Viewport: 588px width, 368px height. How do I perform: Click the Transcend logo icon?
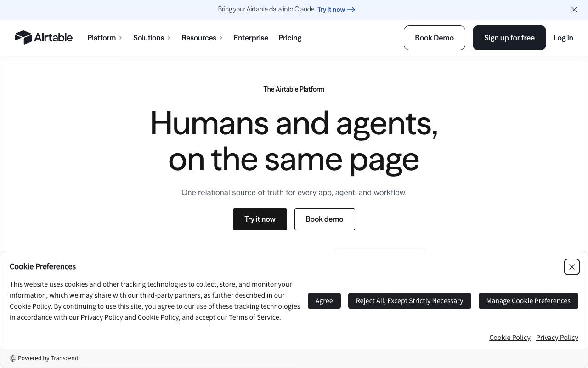tap(13, 358)
